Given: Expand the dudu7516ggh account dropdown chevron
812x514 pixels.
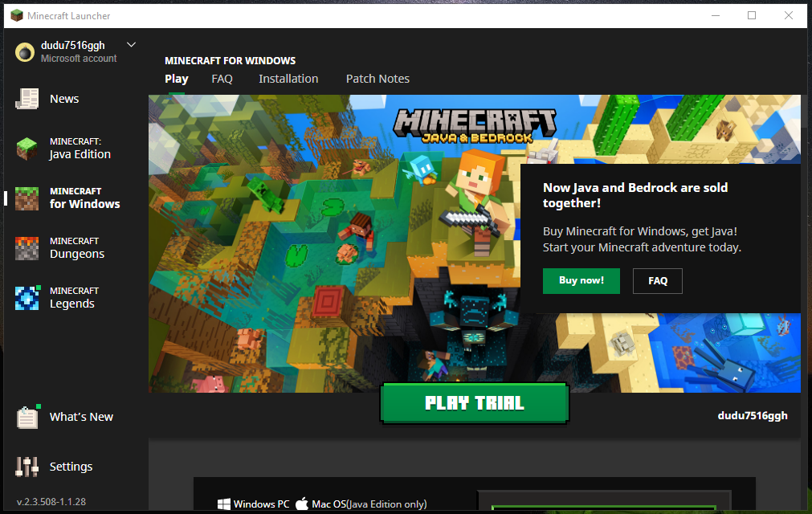Looking at the screenshot, I should [132, 44].
